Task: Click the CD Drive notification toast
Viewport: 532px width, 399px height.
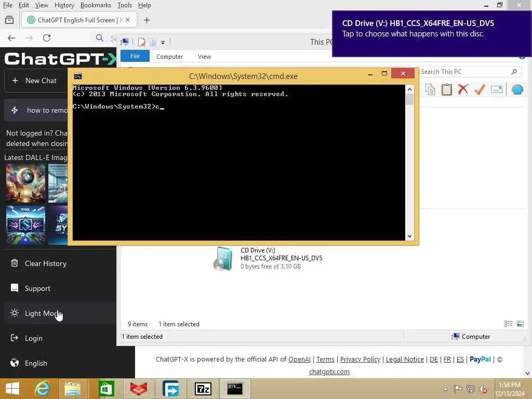Action: [x=432, y=34]
